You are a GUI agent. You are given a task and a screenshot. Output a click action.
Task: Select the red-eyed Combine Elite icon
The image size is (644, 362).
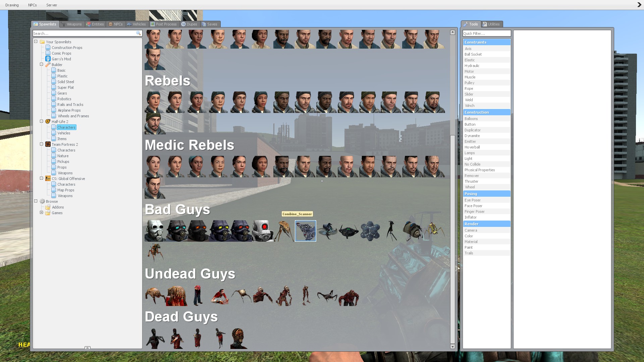coord(263,231)
